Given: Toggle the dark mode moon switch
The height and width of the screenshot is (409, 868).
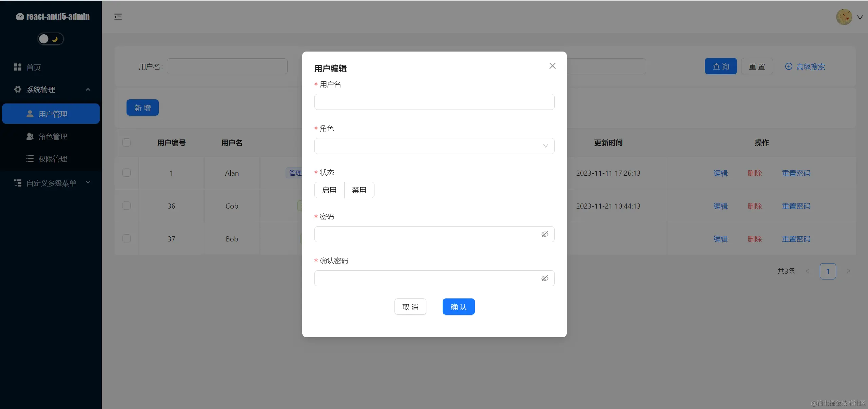Looking at the screenshot, I should 51,39.
